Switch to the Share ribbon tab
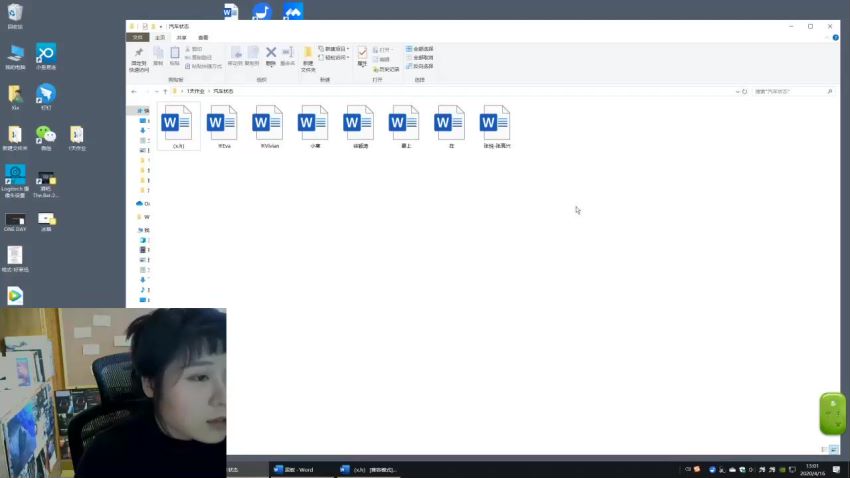Image resolution: width=850 pixels, height=478 pixels. [x=181, y=37]
